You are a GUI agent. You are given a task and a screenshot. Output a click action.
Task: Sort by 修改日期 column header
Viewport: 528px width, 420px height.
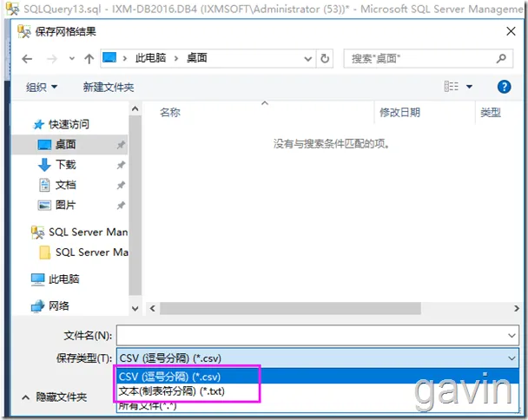point(399,112)
